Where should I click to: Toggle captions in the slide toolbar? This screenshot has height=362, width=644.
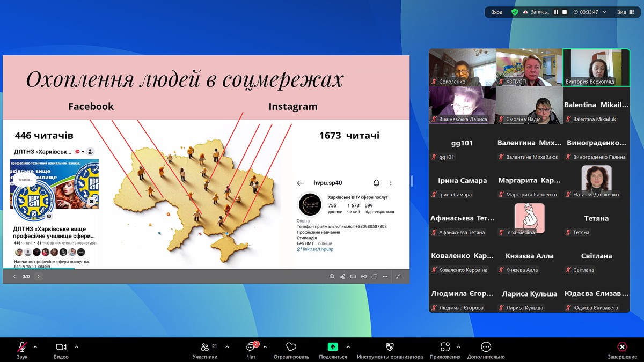(353, 277)
